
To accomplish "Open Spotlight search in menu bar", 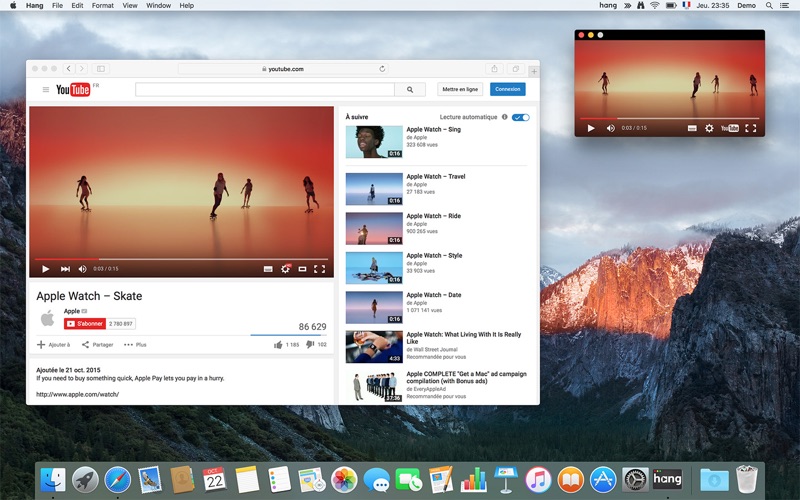I will click(769, 6).
